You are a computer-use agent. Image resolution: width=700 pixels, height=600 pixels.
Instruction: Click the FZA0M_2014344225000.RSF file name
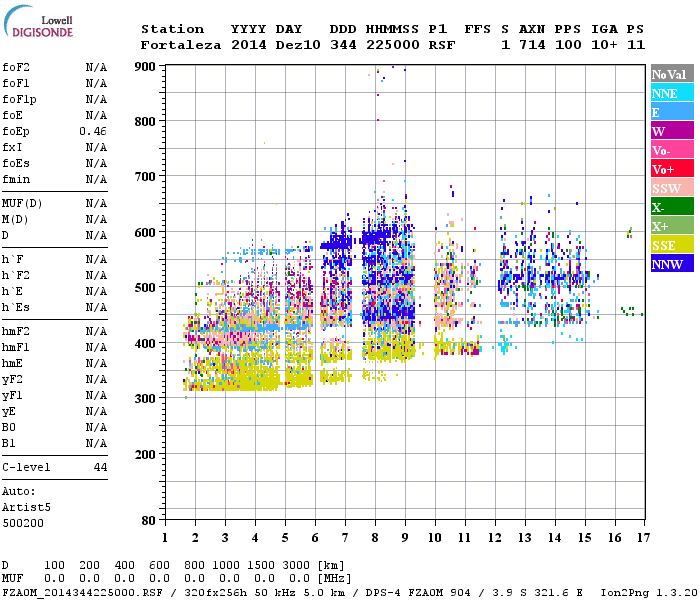tap(82, 593)
